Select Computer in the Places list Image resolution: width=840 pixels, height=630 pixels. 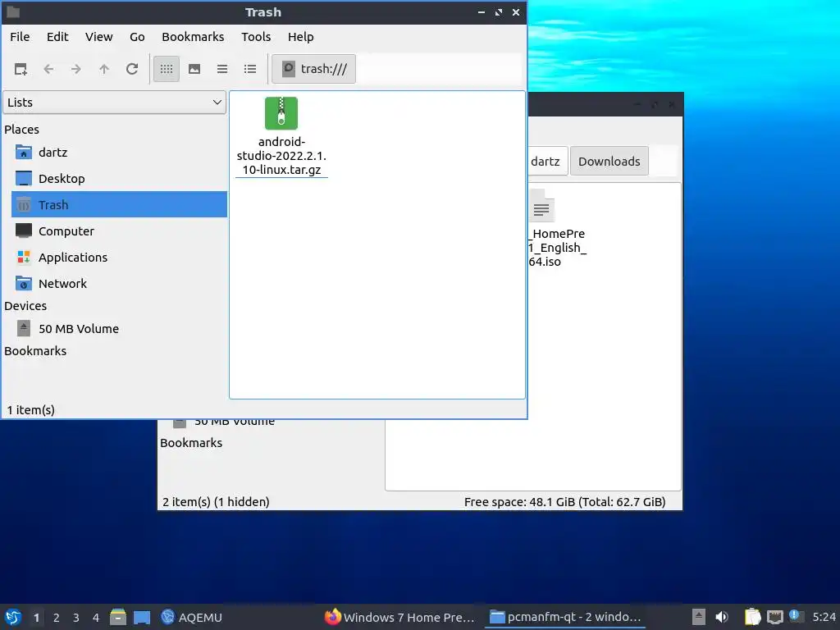[x=119, y=231]
